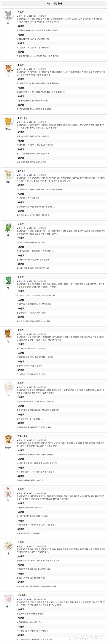Select the rabbit zodiac icon
The width and height of the screenshot is (108, 644).
pos(8,175)
